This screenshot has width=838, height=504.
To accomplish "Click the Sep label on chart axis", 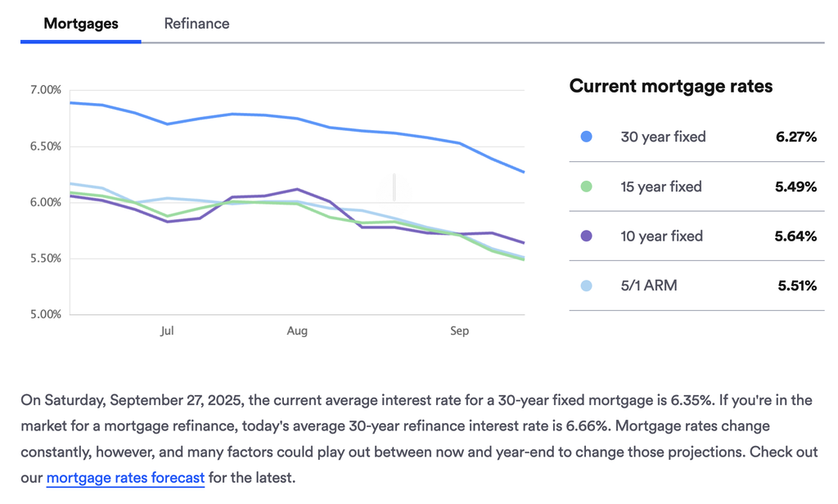I will [x=460, y=331].
